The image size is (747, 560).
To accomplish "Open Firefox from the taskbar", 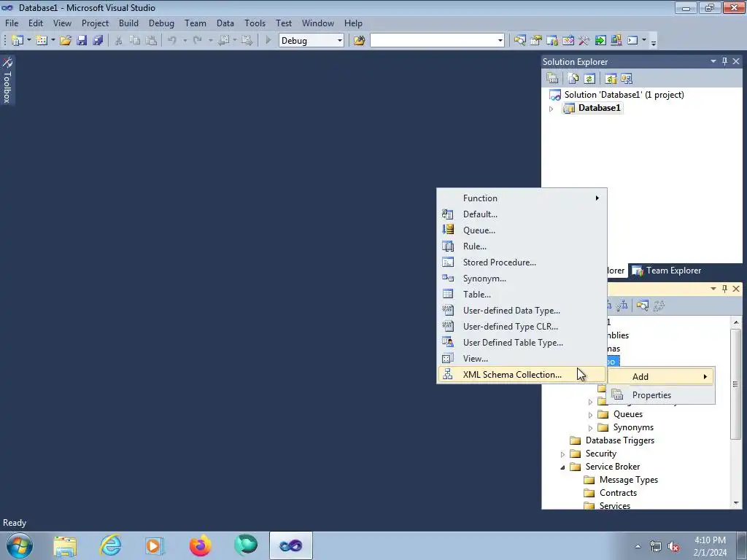I will [200, 545].
